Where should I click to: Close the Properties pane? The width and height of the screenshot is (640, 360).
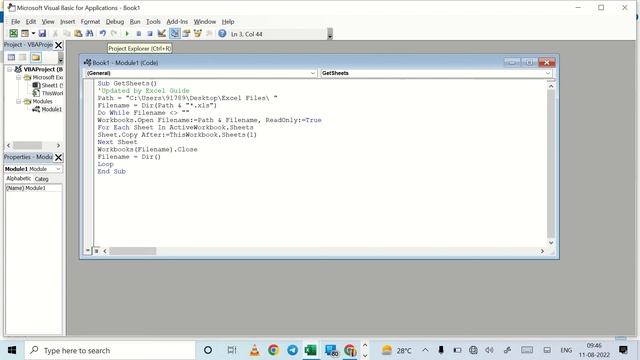(x=59, y=157)
